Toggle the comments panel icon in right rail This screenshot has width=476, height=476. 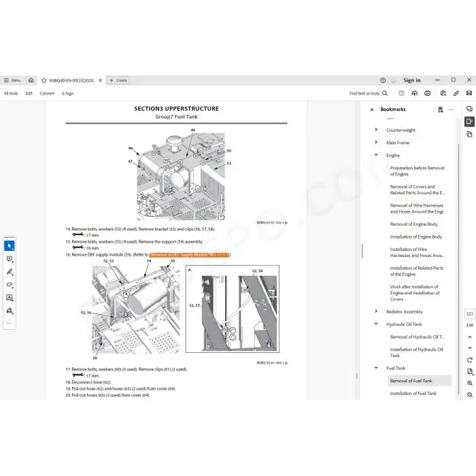point(469,109)
